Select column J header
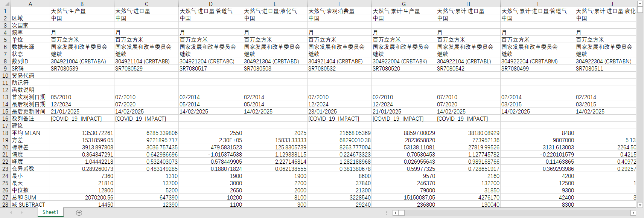This screenshot has height=218, width=644. tap(605, 4)
